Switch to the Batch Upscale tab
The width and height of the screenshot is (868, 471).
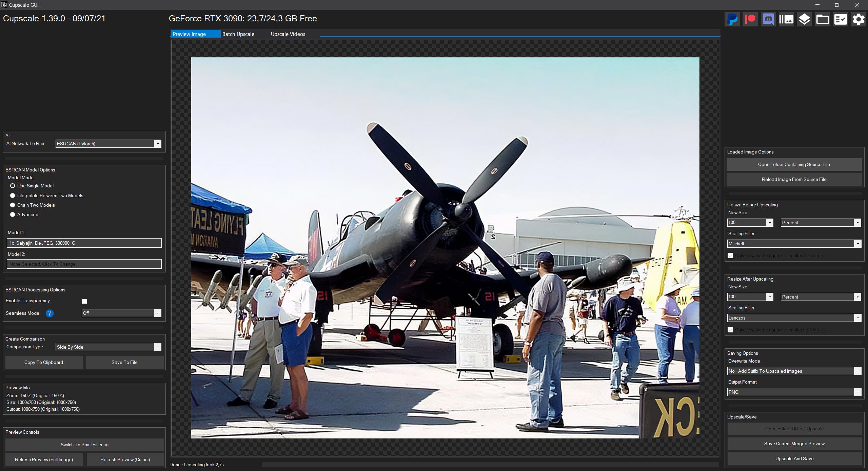coord(238,34)
